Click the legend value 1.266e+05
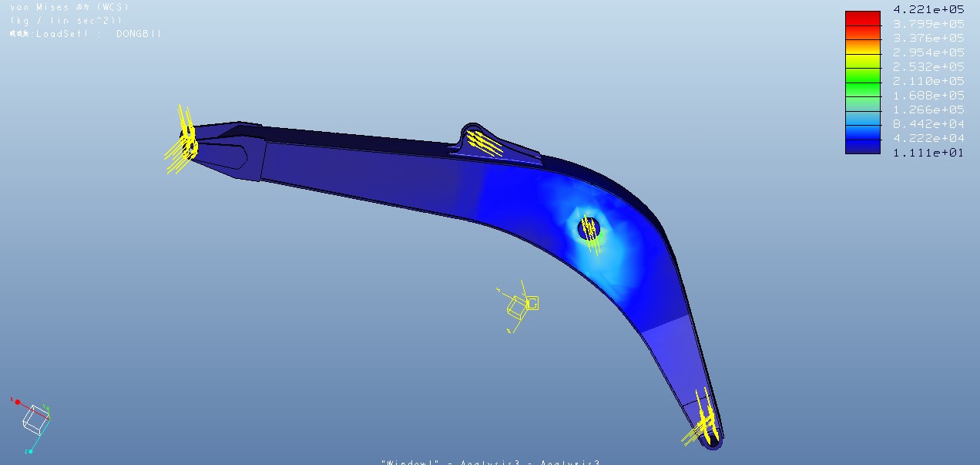Image resolution: width=980 pixels, height=465 pixels. click(928, 110)
